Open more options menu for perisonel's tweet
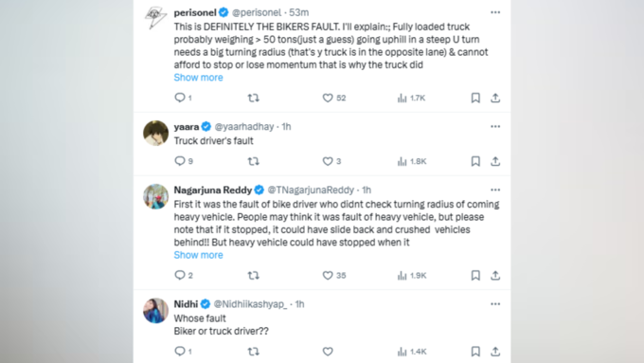The height and width of the screenshot is (363, 644). [495, 12]
